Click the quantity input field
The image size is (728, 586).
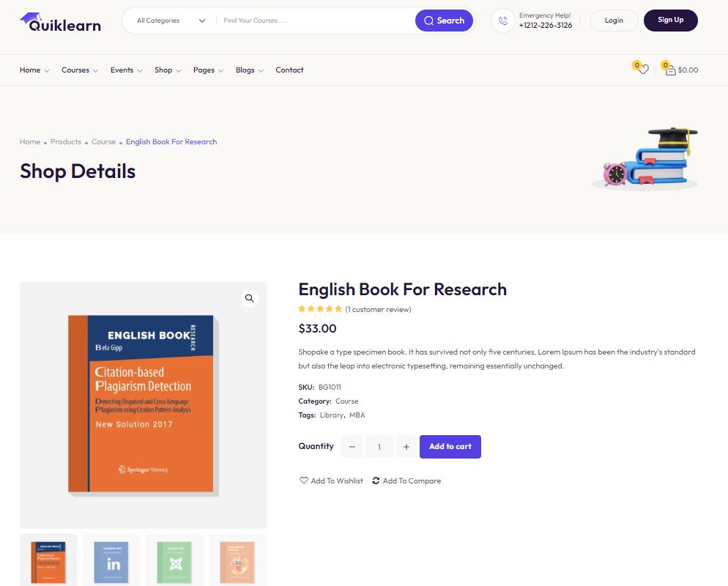click(379, 447)
